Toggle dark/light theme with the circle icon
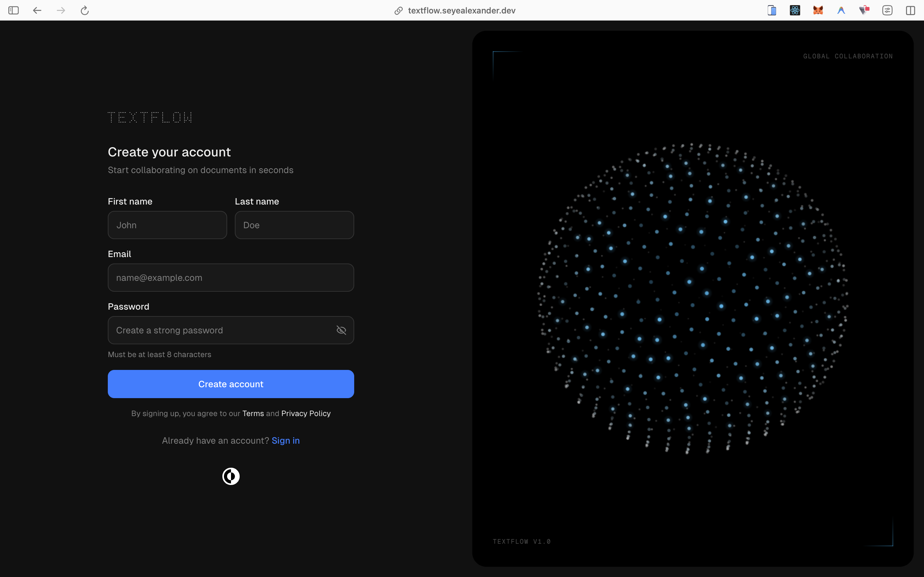This screenshot has width=924, height=577. tap(231, 476)
